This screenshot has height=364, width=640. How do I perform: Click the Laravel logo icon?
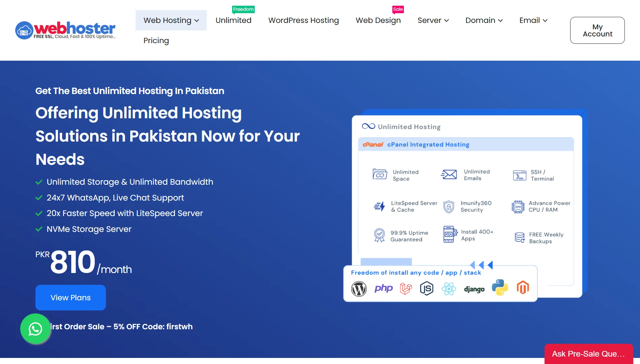(406, 289)
